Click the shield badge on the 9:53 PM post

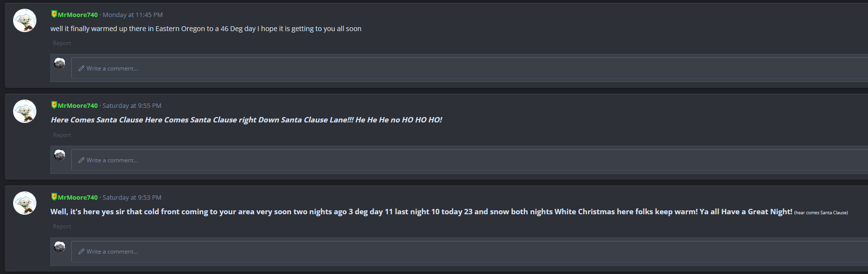54,197
